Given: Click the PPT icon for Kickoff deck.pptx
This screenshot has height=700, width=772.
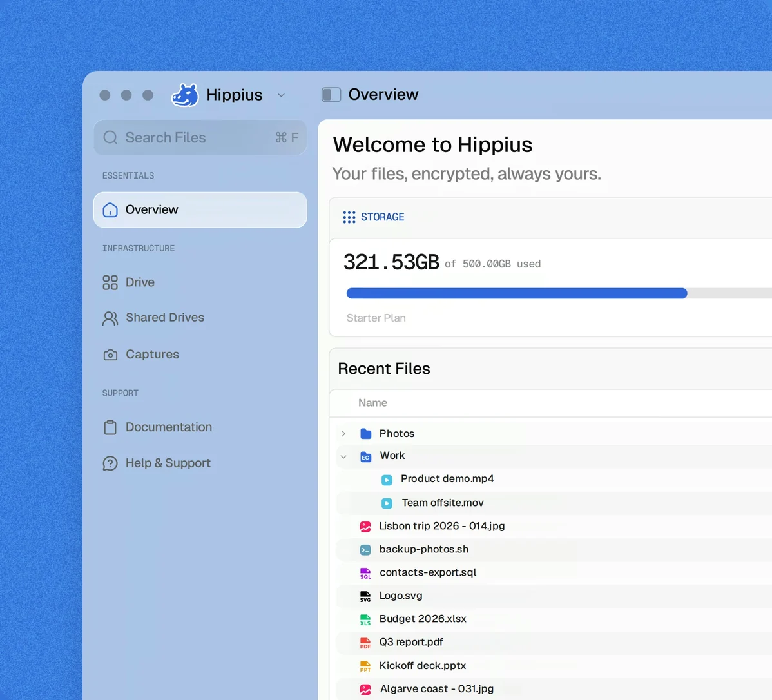Looking at the screenshot, I should click(x=365, y=666).
